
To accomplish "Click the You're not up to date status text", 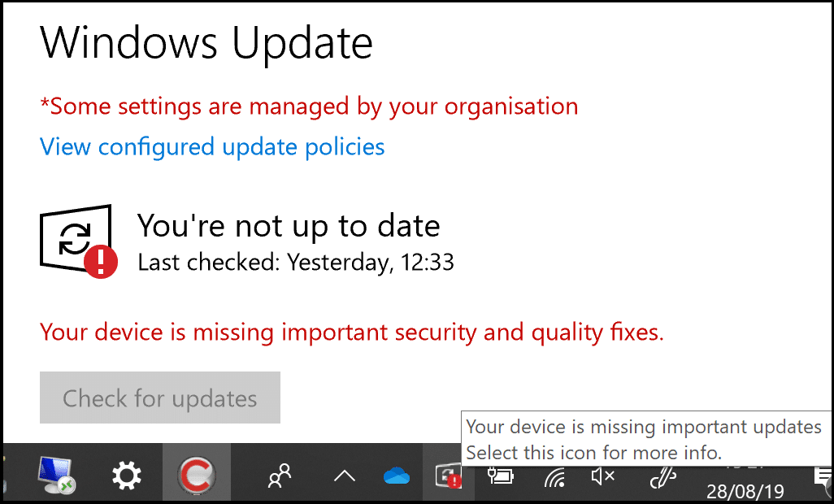I will (289, 226).
